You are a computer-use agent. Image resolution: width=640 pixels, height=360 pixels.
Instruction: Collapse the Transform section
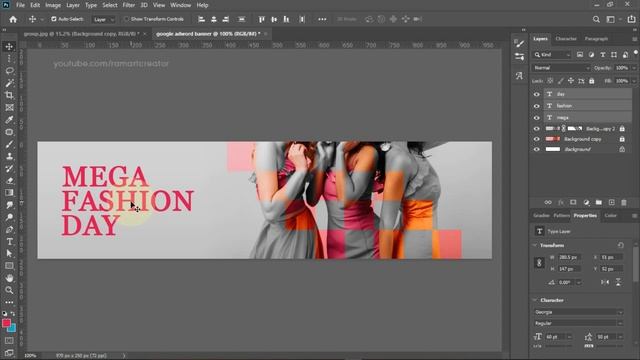click(x=535, y=245)
